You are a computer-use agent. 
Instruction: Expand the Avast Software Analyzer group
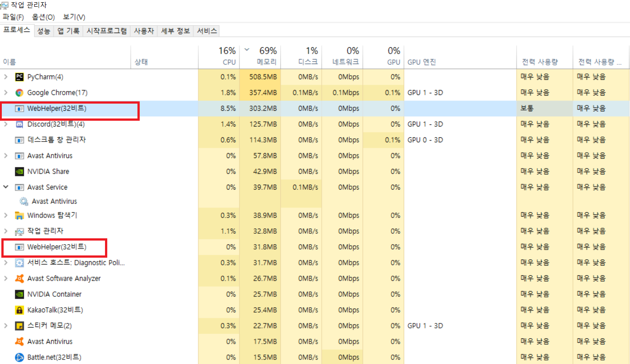click(x=6, y=278)
